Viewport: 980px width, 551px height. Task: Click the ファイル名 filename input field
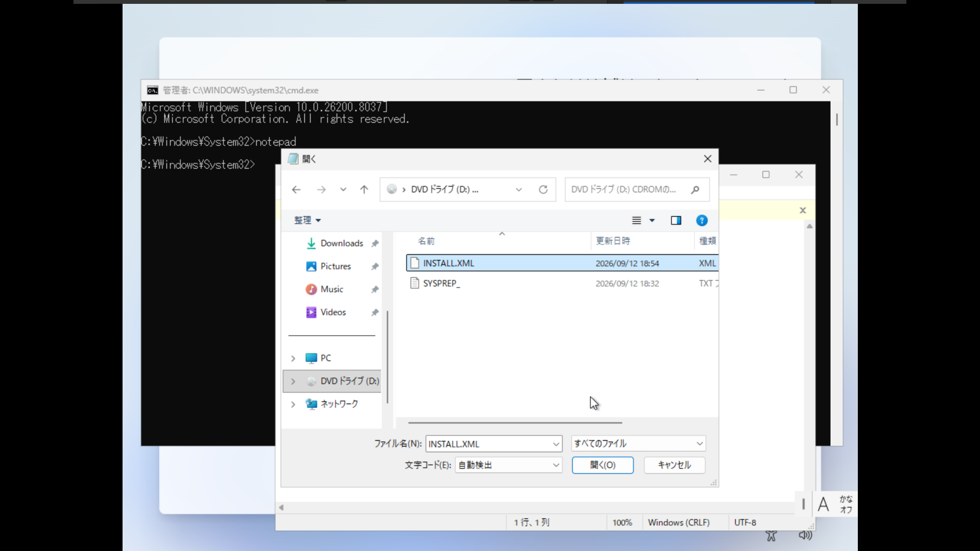(488, 444)
